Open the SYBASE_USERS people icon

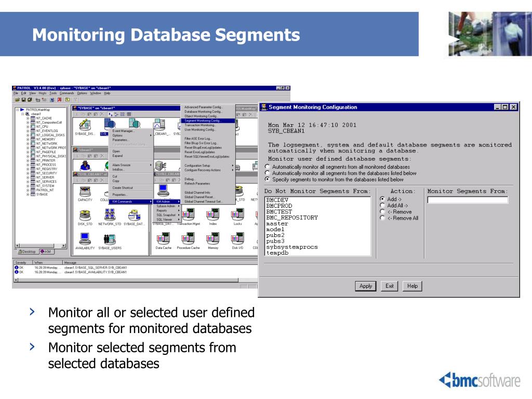click(x=110, y=239)
